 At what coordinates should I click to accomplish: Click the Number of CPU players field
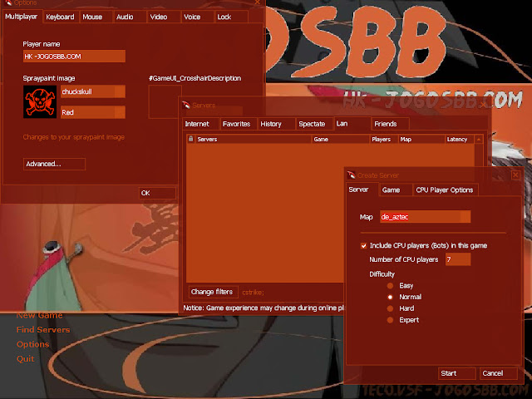[x=458, y=259]
